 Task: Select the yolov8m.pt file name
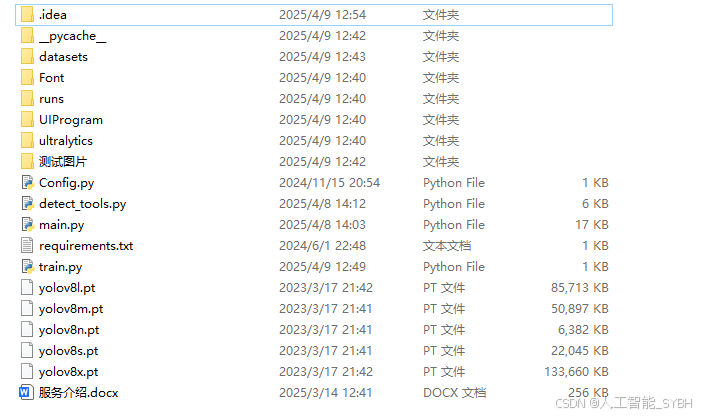pyautogui.click(x=71, y=309)
